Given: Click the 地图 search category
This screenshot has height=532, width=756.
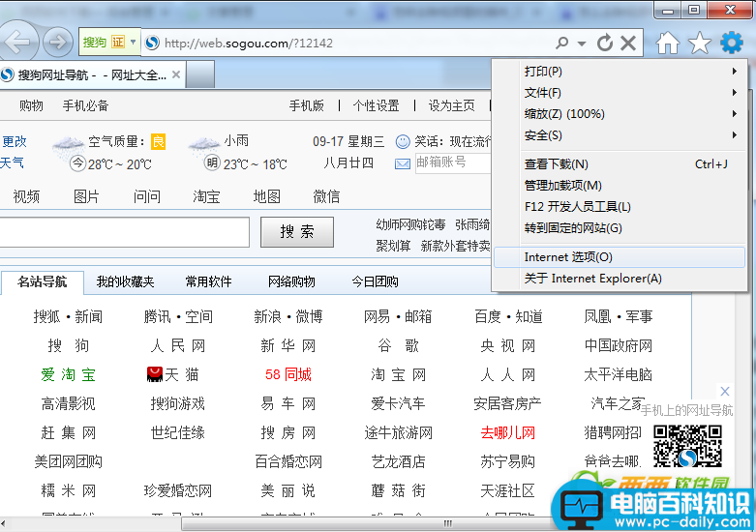Looking at the screenshot, I should coord(266,196).
